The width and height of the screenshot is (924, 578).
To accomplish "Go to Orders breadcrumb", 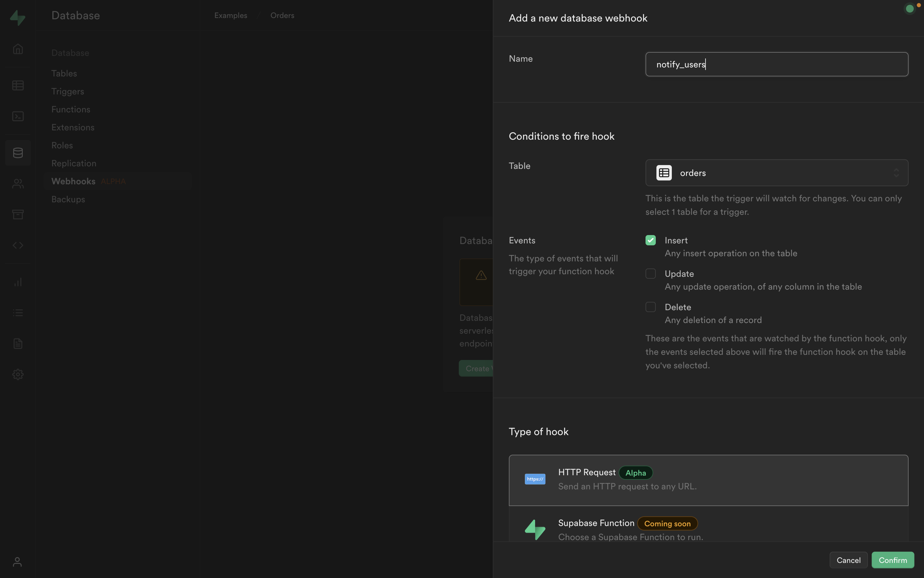I will click(282, 15).
